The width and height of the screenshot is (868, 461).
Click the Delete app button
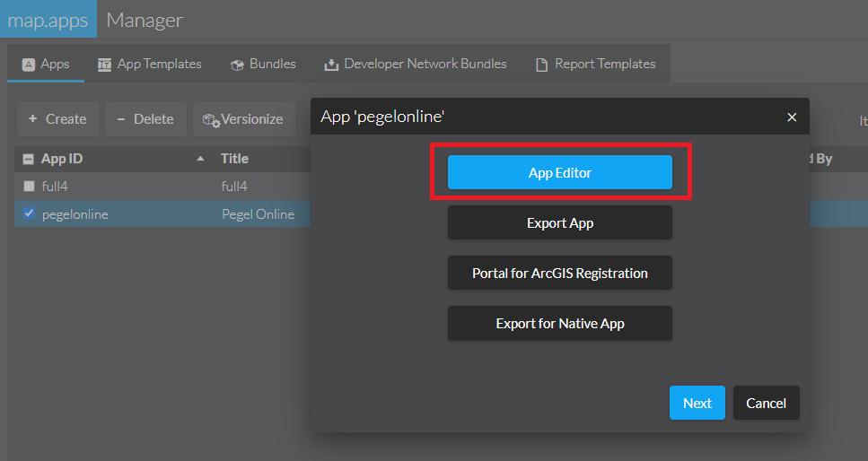click(145, 118)
